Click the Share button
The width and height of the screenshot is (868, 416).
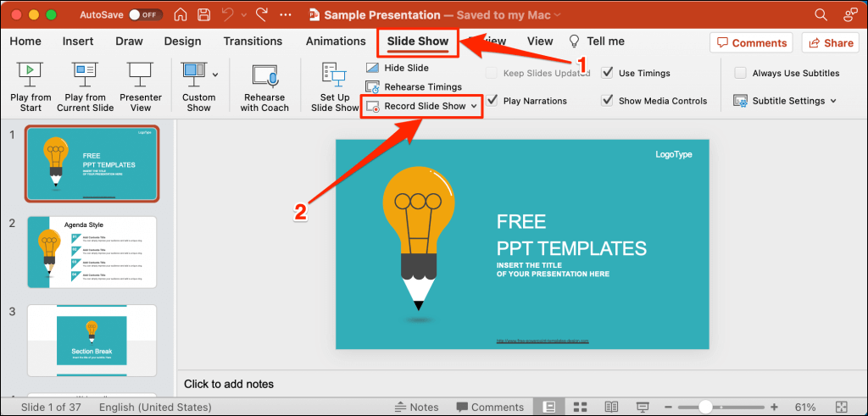pos(831,42)
